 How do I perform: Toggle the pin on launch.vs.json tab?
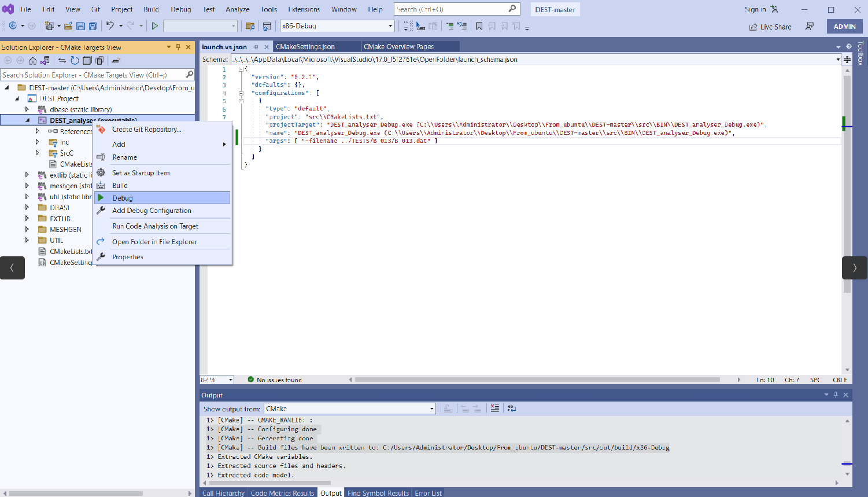point(256,47)
